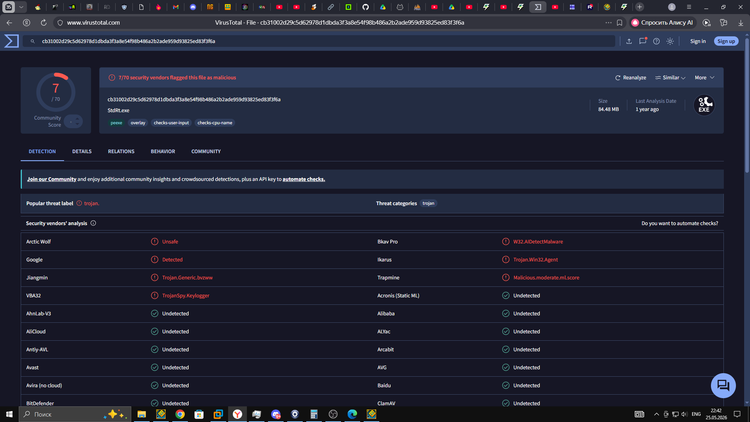Screen dimensions: 750x422
Task: Click the check icon in the Alibaba row
Action: pos(506,313)
